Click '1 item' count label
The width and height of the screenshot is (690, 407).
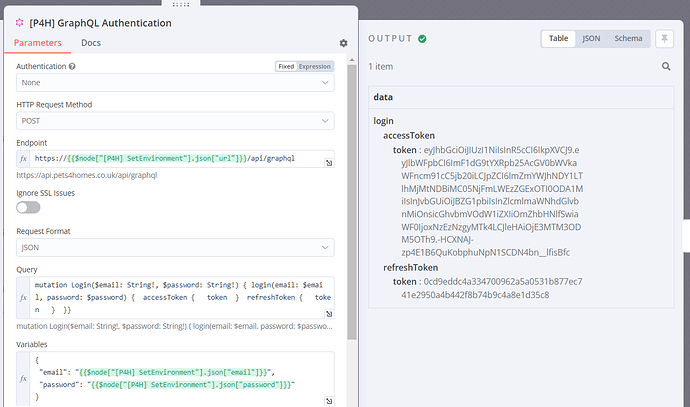381,66
